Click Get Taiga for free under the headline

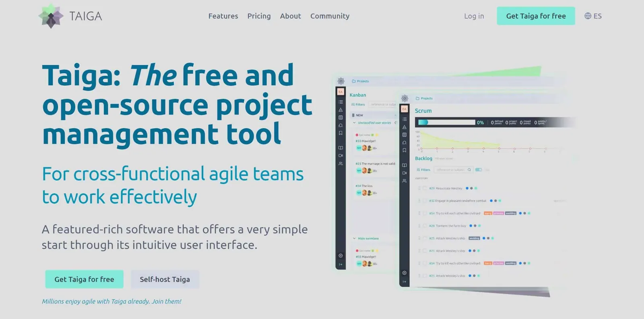coord(84,279)
